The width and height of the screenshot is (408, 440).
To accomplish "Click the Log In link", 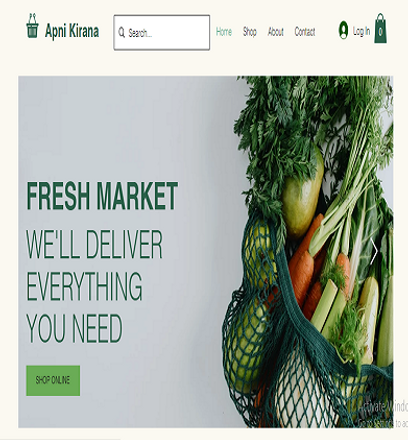I will click(362, 31).
